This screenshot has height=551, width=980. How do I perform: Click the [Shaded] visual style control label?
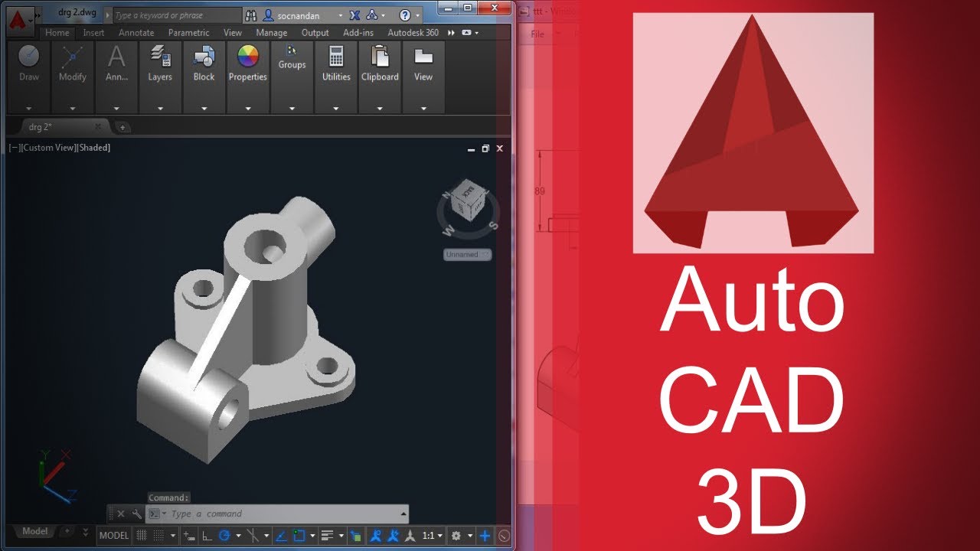pyautogui.click(x=93, y=148)
